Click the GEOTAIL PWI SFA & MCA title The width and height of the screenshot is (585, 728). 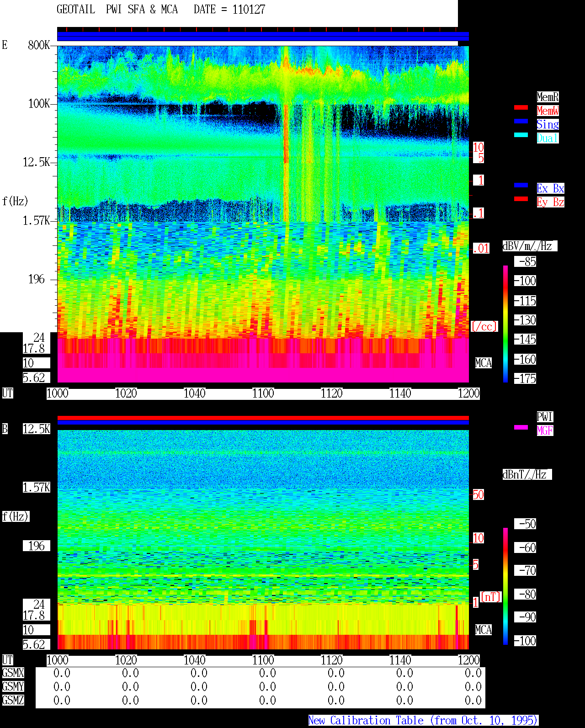tap(117, 10)
